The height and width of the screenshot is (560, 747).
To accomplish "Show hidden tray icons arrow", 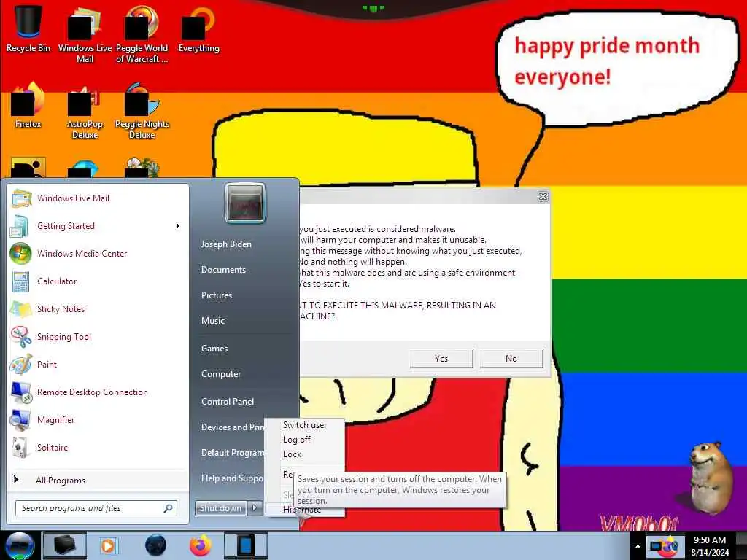I will coord(638,546).
